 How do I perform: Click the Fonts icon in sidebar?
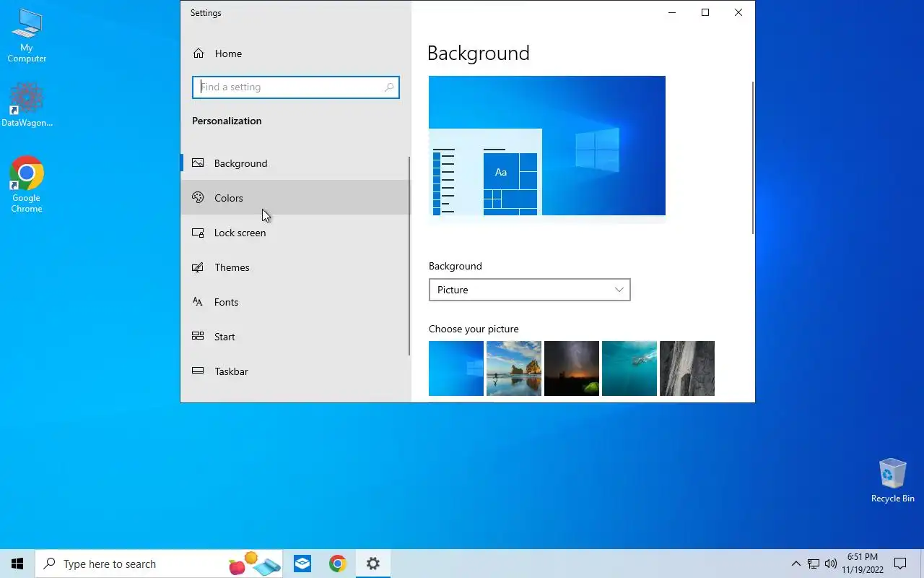coord(198,302)
